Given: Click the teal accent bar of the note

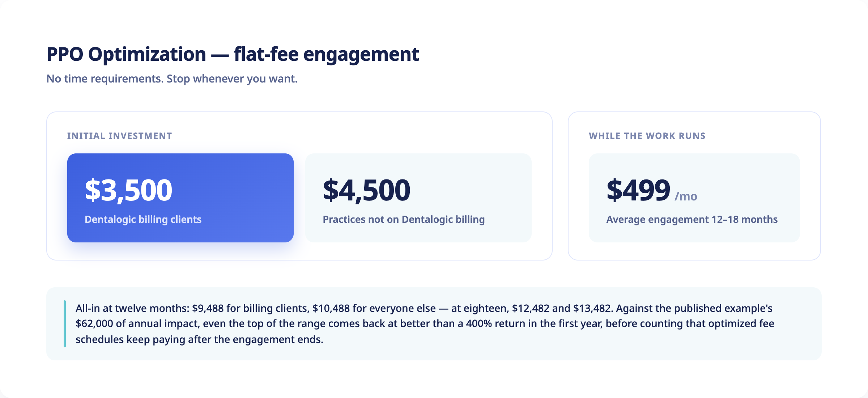Looking at the screenshot, I should click(x=65, y=324).
